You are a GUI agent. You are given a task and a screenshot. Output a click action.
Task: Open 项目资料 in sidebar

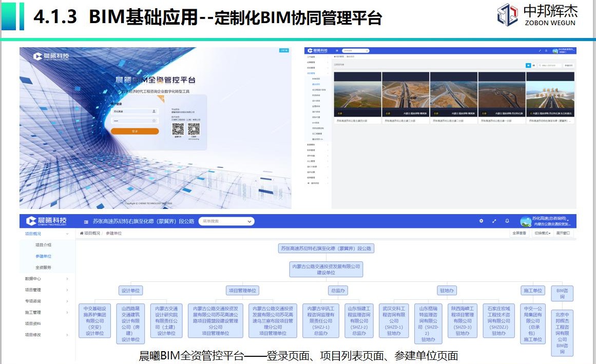tap(47, 324)
